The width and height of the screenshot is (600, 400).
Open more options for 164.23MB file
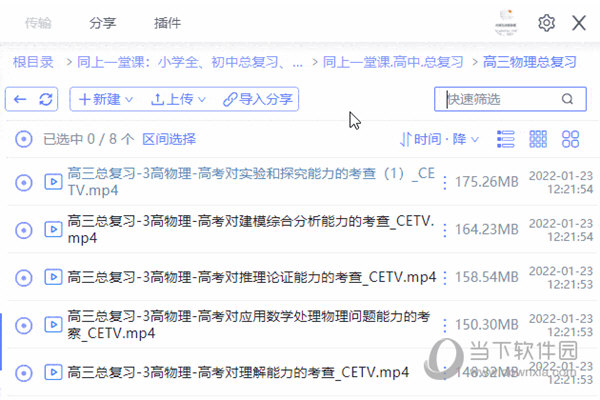click(x=445, y=230)
